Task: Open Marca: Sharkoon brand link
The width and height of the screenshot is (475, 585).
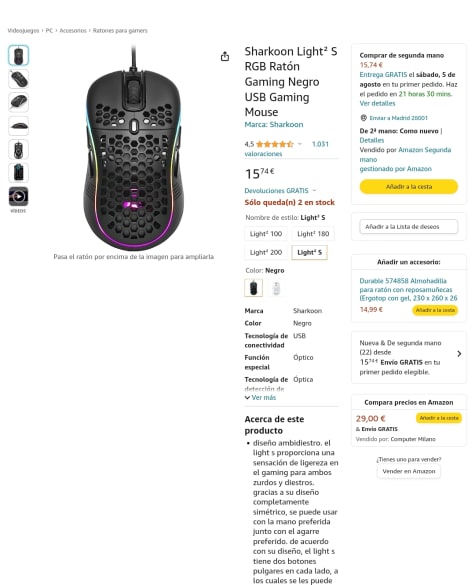Action: [274, 125]
